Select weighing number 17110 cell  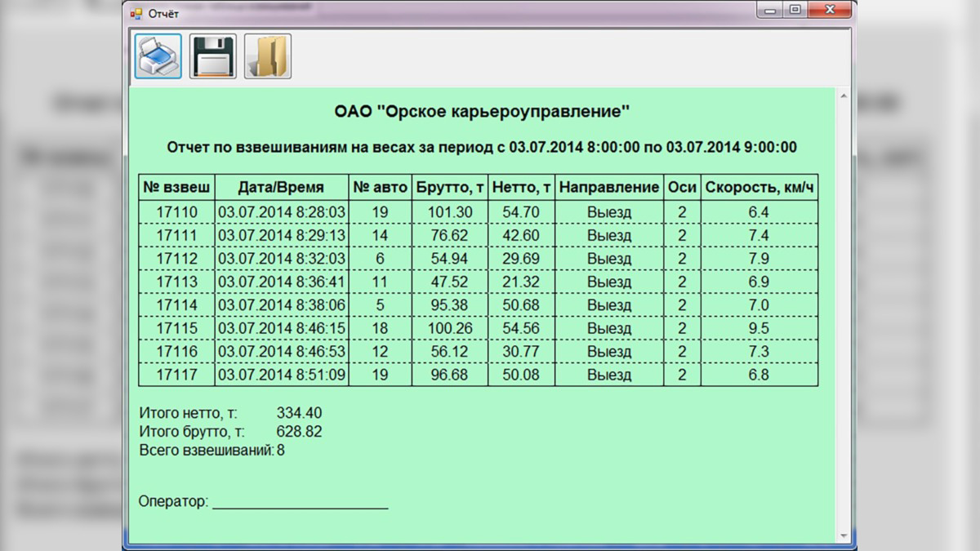tap(176, 212)
